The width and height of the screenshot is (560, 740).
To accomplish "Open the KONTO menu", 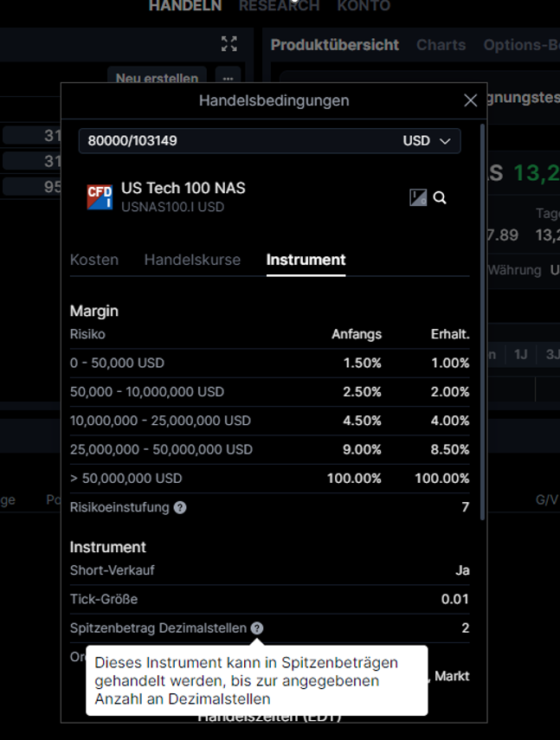I will coord(364,6).
